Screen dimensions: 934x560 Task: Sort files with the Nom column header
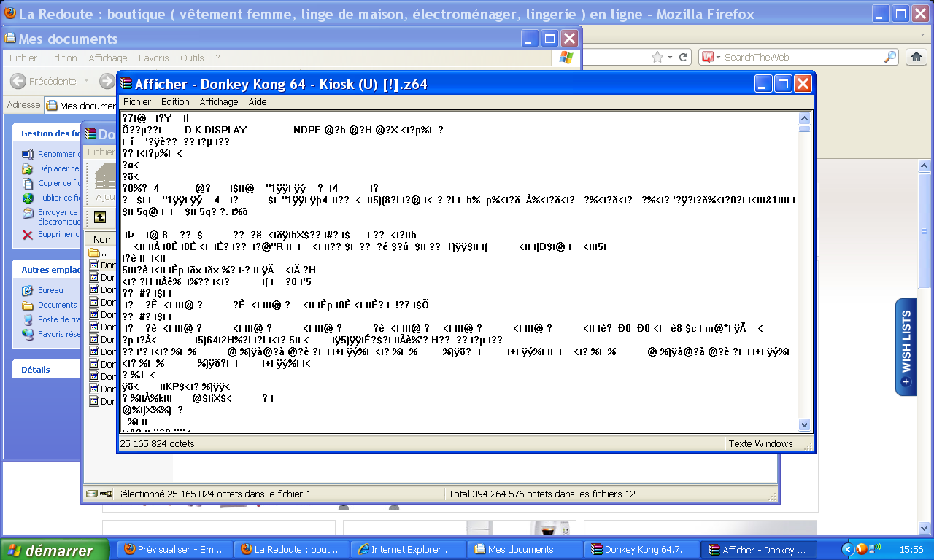[x=102, y=238]
